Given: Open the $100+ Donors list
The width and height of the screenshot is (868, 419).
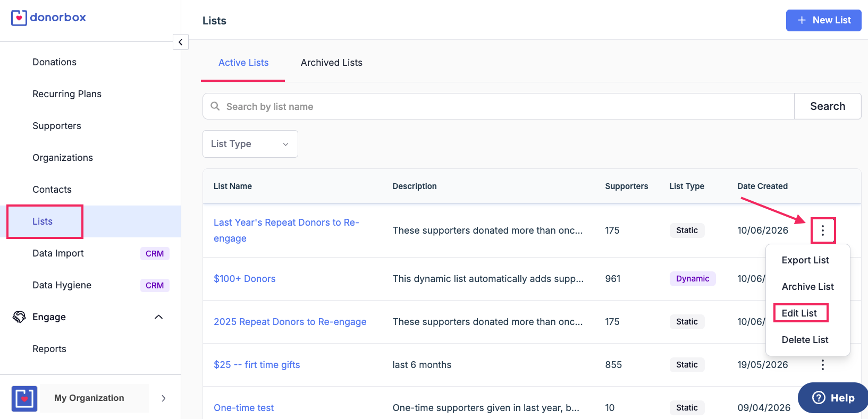Looking at the screenshot, I should (x=245, y=279).
